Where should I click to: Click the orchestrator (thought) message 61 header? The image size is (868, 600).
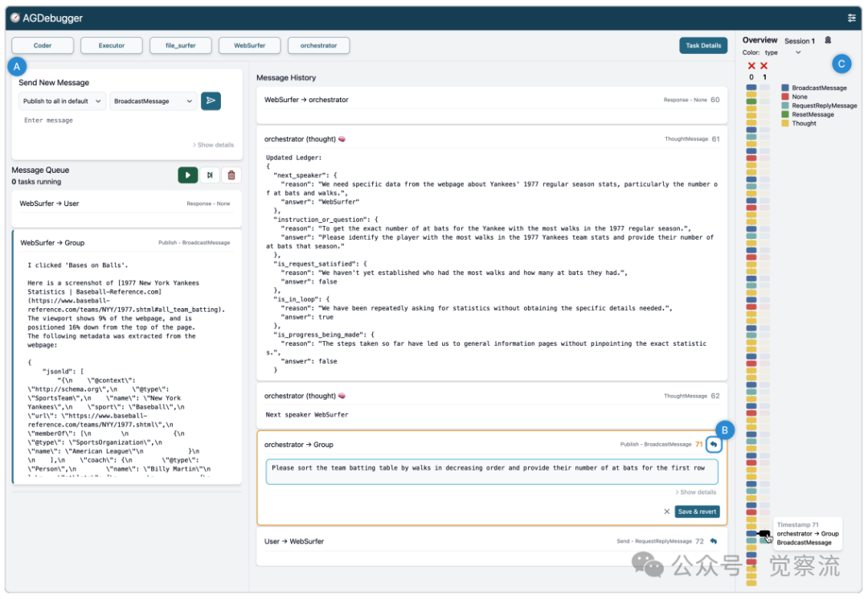point(492,139)
